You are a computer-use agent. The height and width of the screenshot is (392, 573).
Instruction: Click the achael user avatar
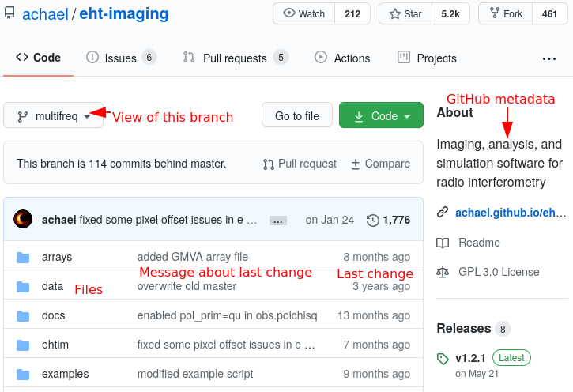pos(24,220)
